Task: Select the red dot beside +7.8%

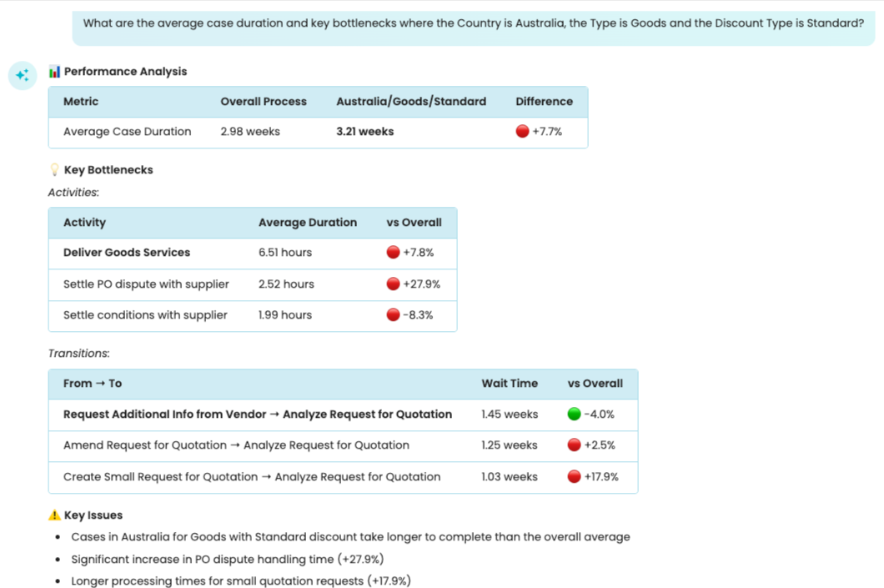Action: (x=393, y=253)
